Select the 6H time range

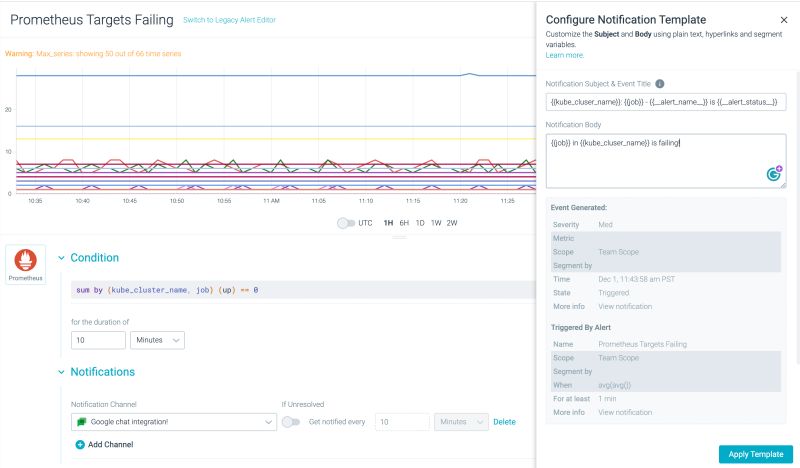(404, 223)
